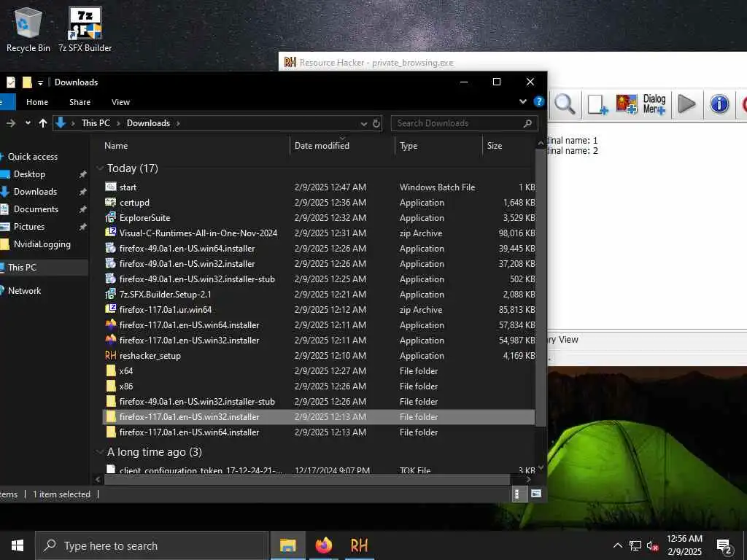Collapse the A long time ago (3) group
747x560 pixels.
[x=100, y=452]
